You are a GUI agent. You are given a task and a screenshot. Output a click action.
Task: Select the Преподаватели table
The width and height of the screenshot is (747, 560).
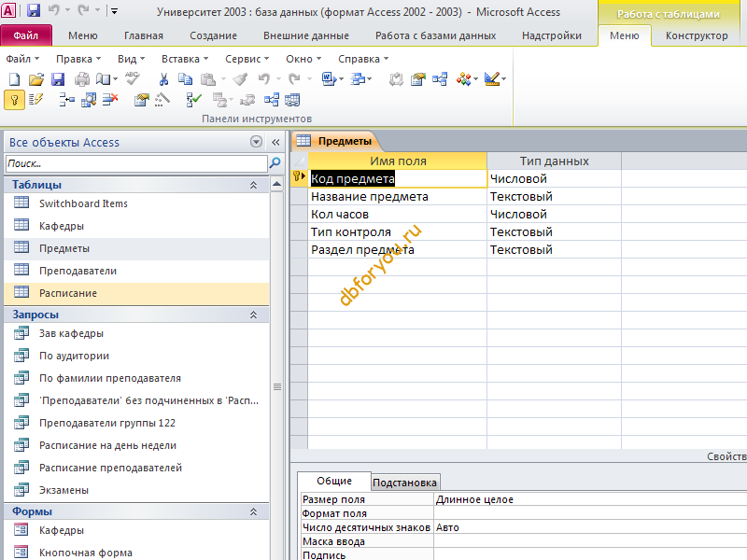tap(136, 271)
